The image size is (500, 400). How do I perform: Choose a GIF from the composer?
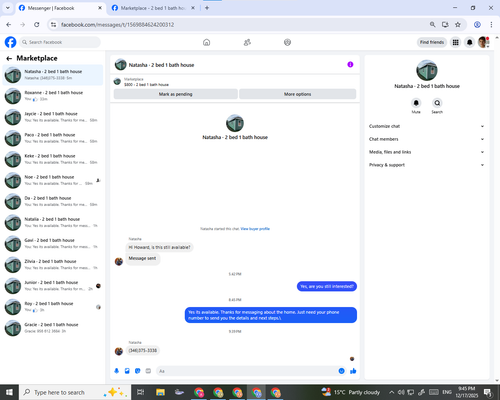tap(148, 371)
